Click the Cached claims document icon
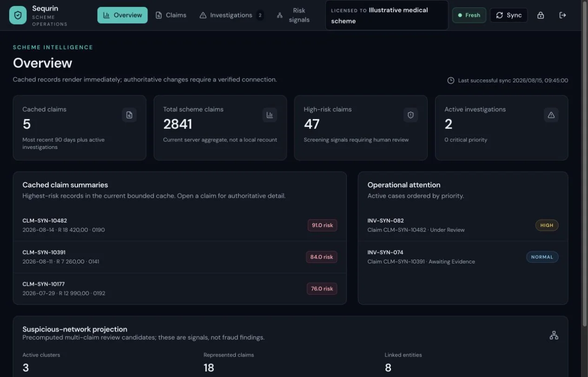The width and height of the screenshot is (588, 377). tap(129, 115)
